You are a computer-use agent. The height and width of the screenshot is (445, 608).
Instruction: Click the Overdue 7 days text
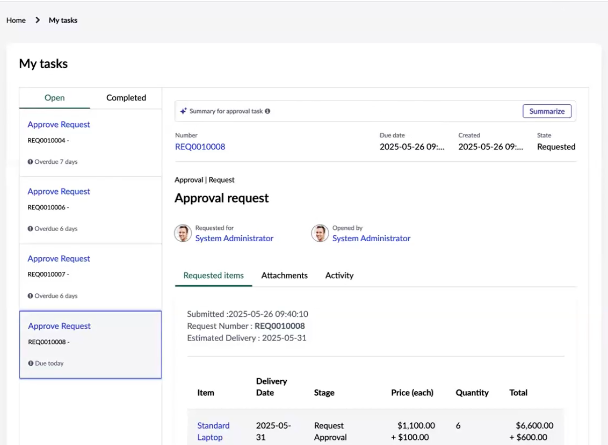(56, 162)
